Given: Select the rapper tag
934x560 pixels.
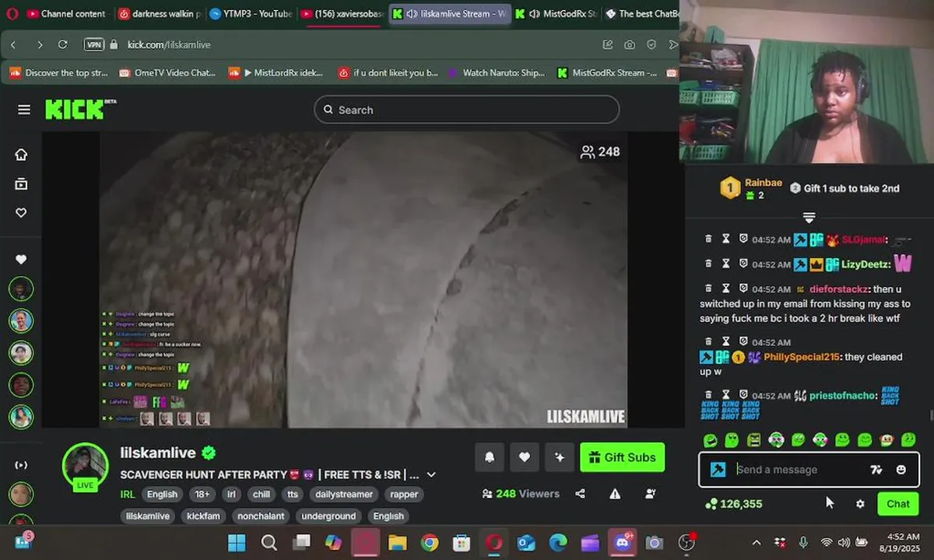Looking at the screenshot, I should (404, 494).
